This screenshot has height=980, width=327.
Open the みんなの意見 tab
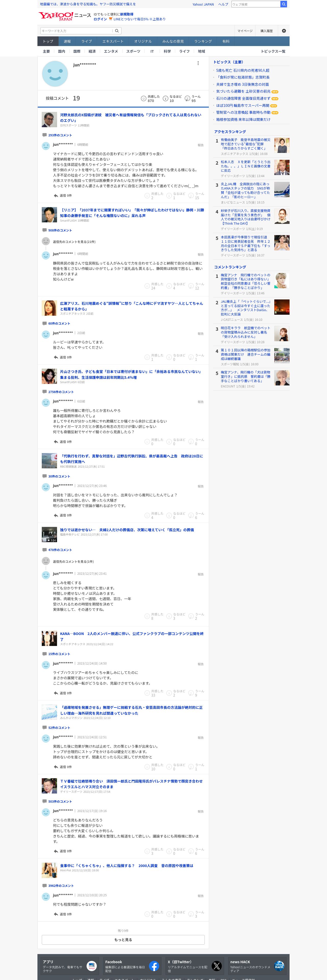(x=173, y=41)
